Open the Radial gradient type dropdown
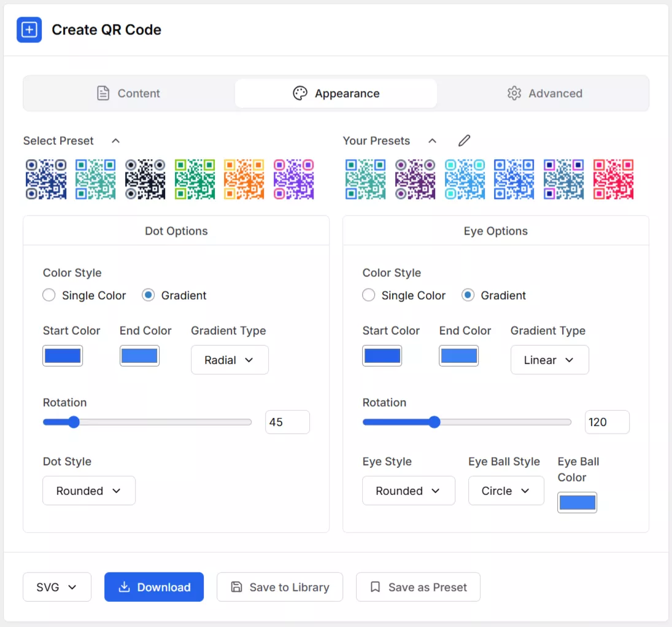The image size is (672, 627). pyautogui.click(x=230, y=360)
